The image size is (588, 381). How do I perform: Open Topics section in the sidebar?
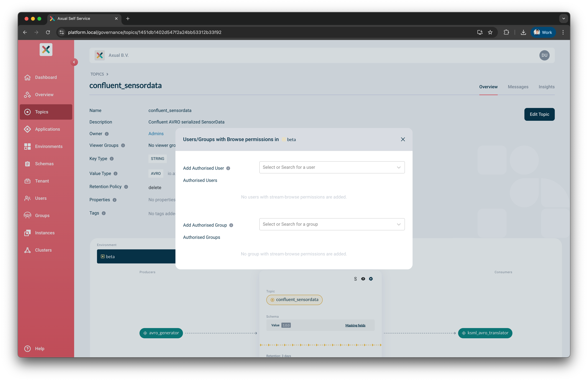(42, 112)
